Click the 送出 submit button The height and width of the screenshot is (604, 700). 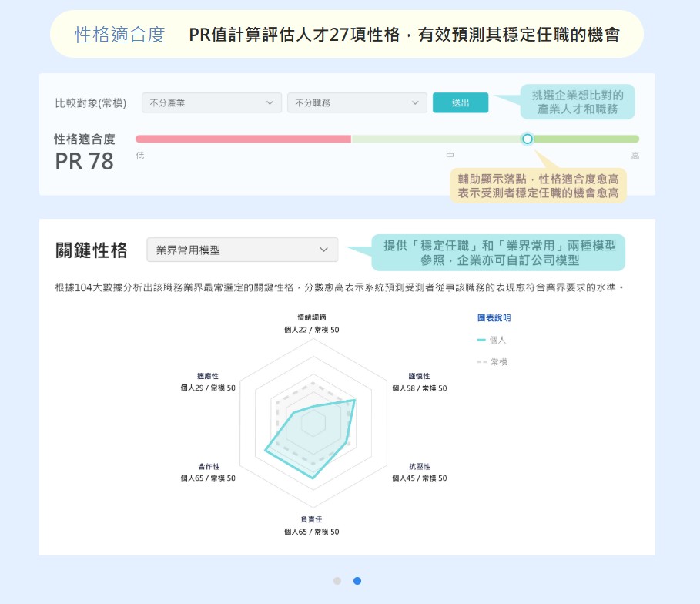(461, 102)
